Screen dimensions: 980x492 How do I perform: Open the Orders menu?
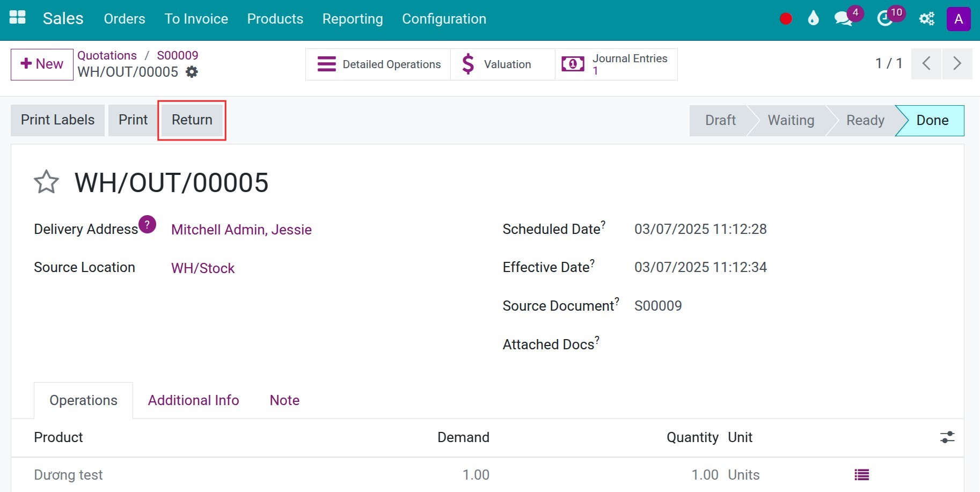click(x=125, y=19)
